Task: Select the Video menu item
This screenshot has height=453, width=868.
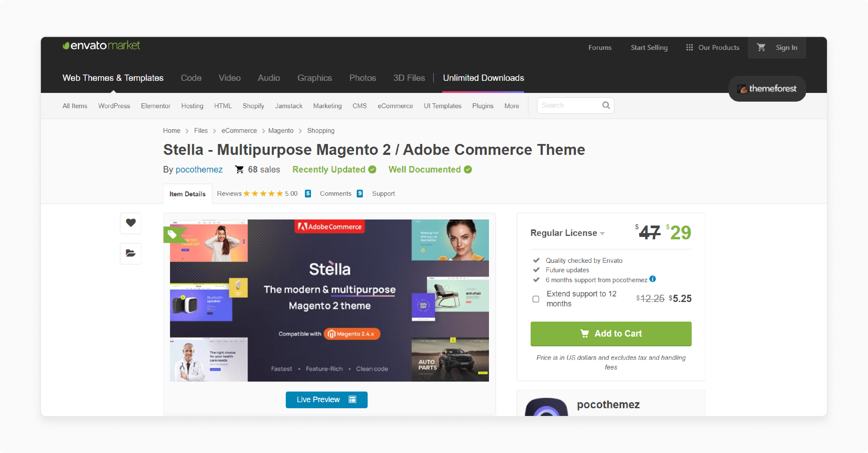Action: pos(229,78)
